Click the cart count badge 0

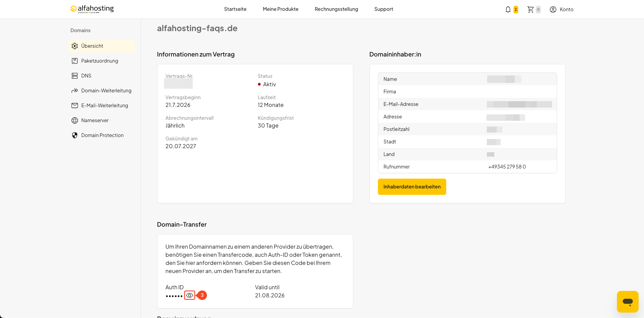tap(538, 9)
